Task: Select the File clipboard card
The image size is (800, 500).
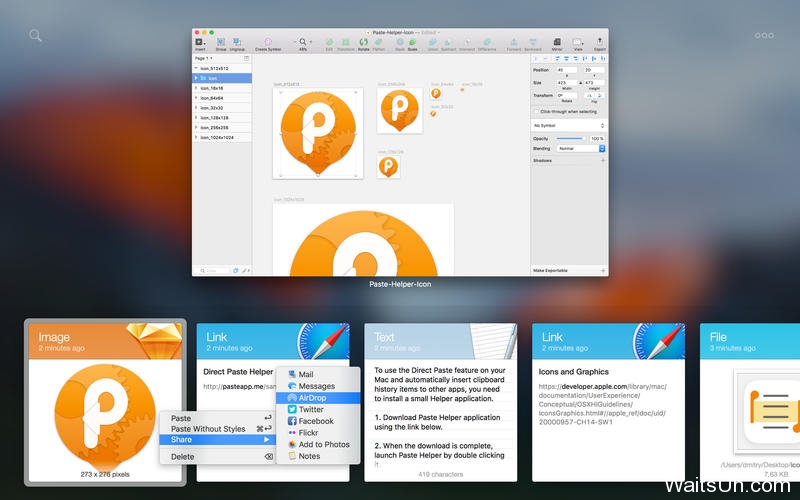Action: tap(750, 403)
